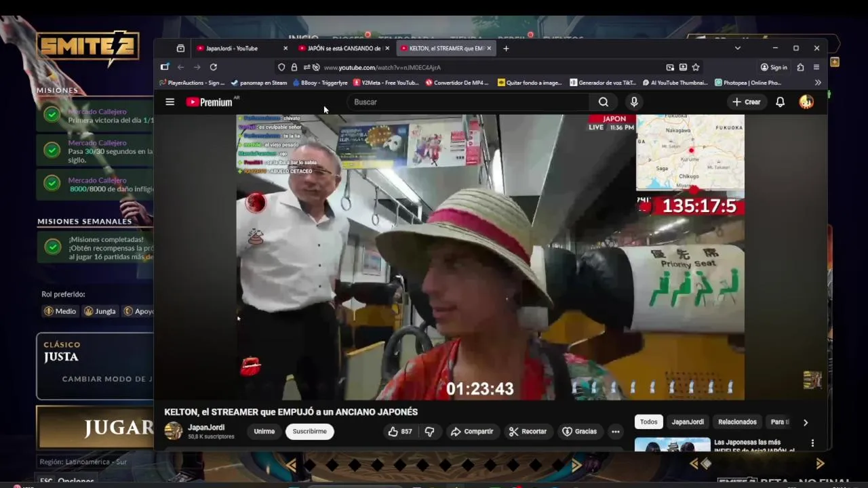Focus the Buscar search field
868x488 pixels.
click(x=469, y=102)
